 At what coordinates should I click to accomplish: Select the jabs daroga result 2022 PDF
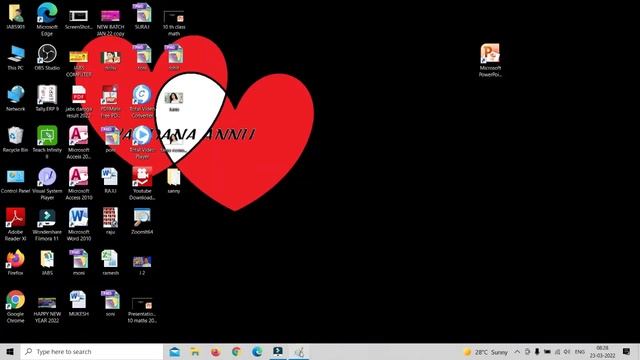(x=79, y=101)
